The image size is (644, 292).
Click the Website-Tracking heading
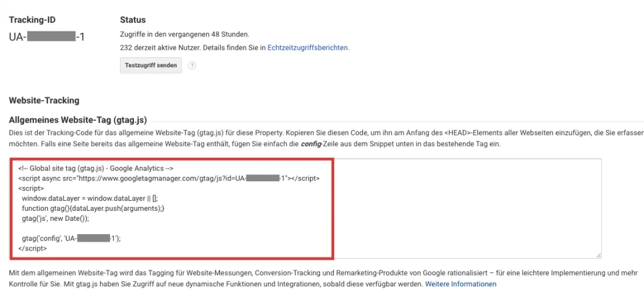pos(44,100)
